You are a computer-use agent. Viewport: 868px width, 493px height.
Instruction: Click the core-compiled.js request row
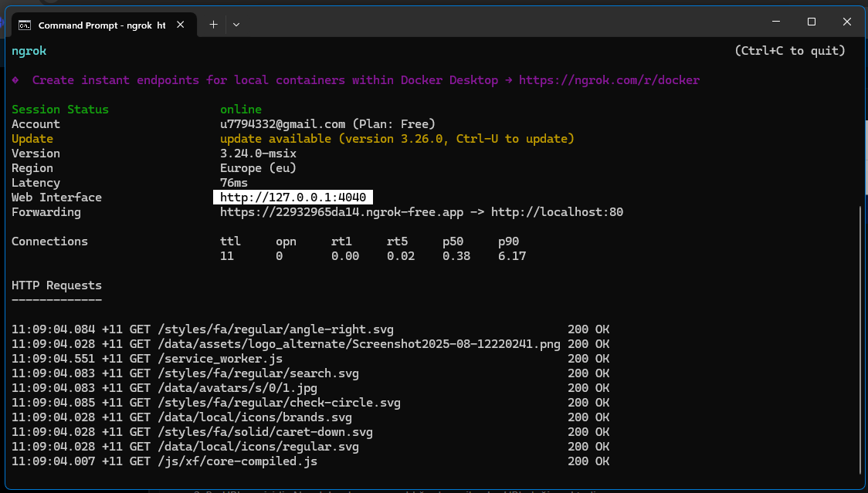click(x=310, y=461)
